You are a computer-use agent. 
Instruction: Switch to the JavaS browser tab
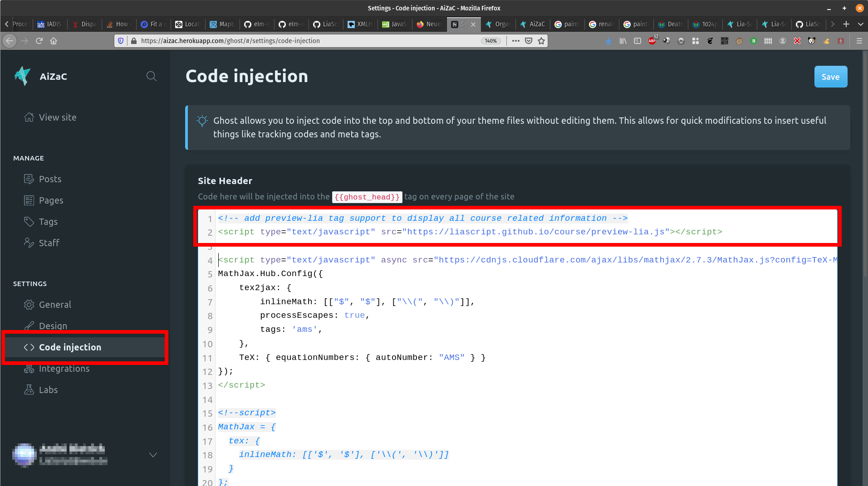(x=394, y=24)
